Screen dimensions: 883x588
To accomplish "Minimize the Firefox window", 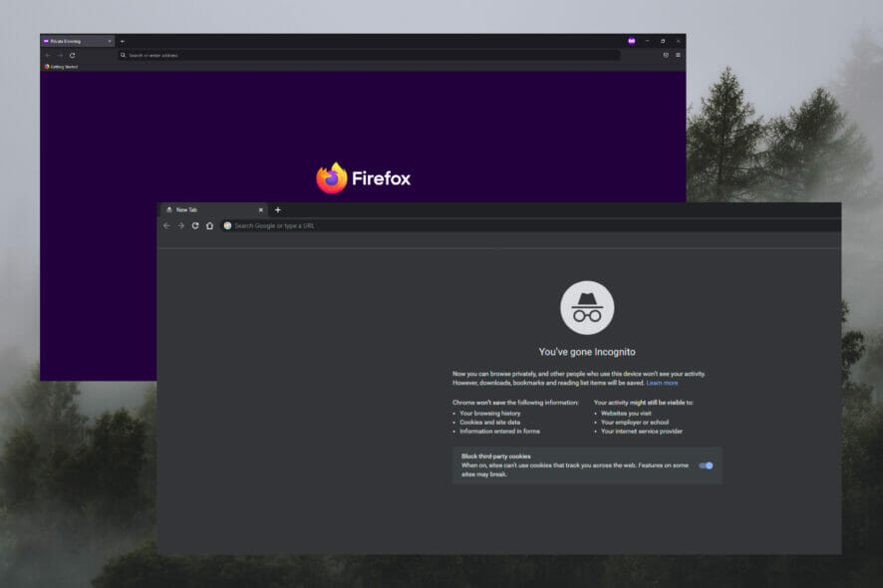I will [647, 41].
